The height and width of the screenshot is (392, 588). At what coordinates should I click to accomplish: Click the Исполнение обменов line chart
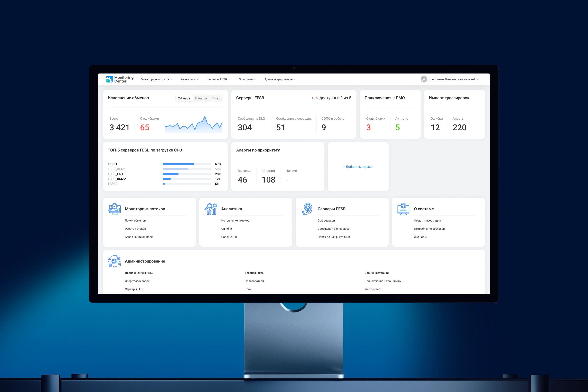(x=194, y=125)
